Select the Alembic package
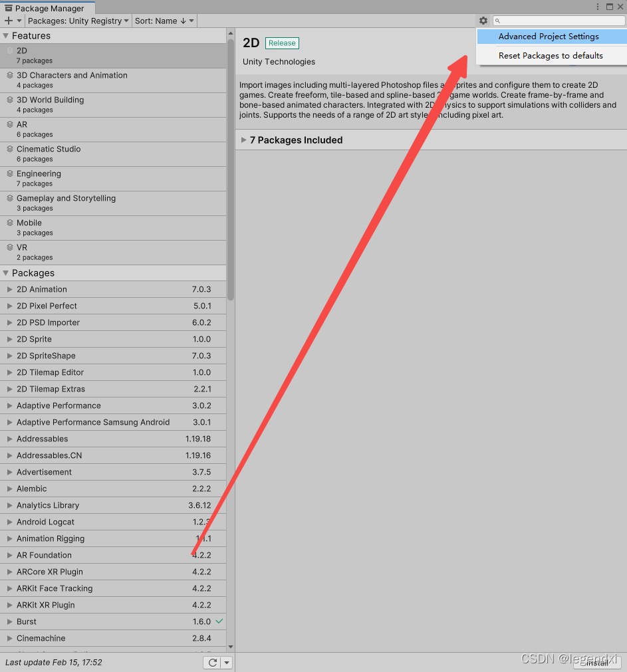The height and width of the screenshot is (672, 627). click(113, 489)
